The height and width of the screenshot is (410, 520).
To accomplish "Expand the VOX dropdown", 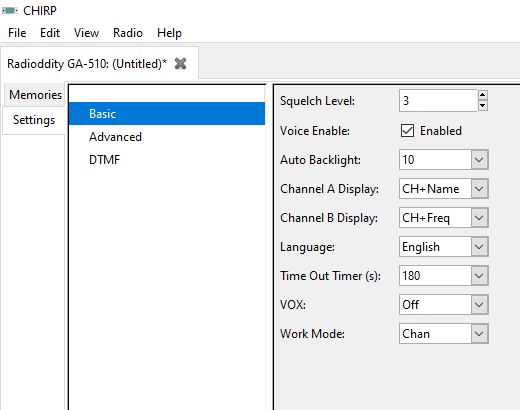I will [x=444, y=305].
